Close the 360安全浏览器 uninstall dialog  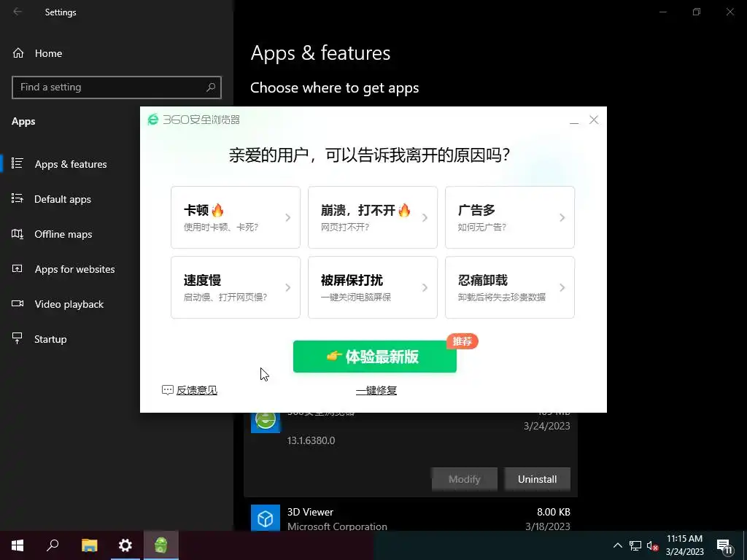(594, 120)
